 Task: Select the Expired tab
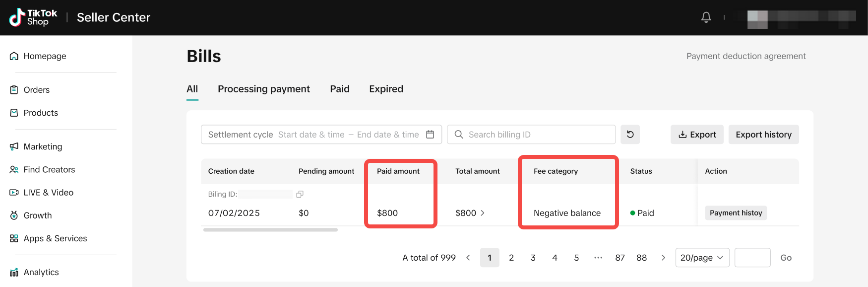click(386, 89)
